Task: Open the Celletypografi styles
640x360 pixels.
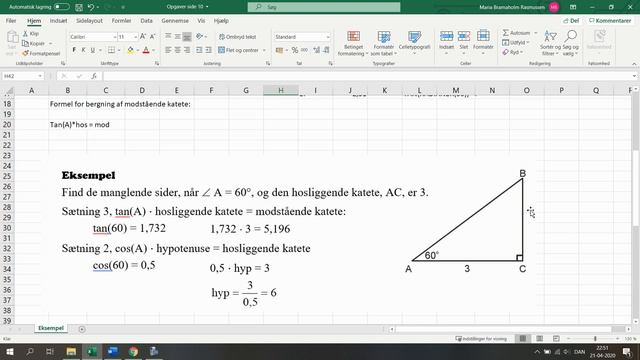Action: 414,43
